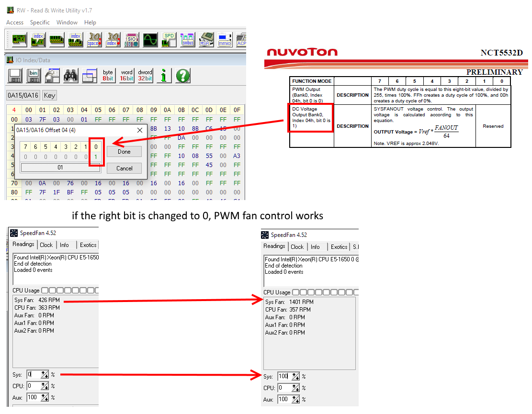This screenshot has width=532, height=414.
Task: Click the Aux spinner arrows in SpeedFan showing 1401 RPM
Action: coord(295,400)
